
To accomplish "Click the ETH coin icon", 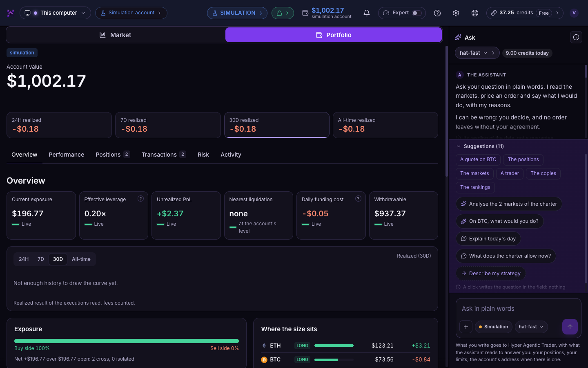I will coord(264,346).
